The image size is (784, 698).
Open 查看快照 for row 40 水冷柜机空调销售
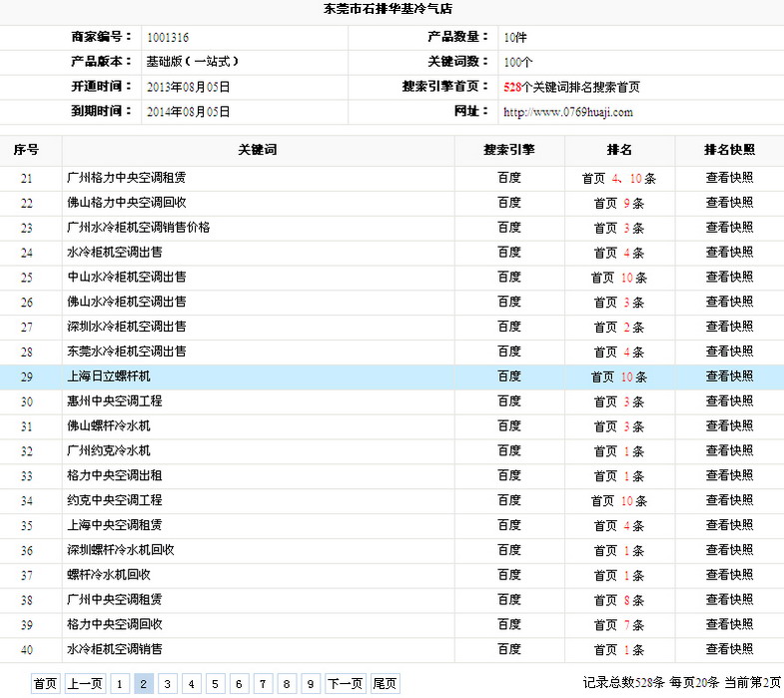click(x=729, y=649)
